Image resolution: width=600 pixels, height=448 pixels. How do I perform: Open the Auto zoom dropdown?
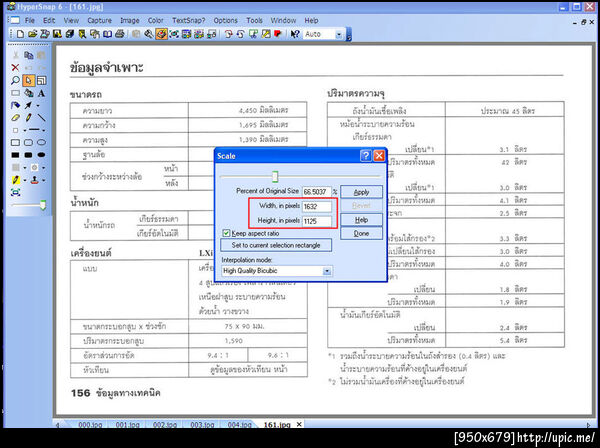click(339, 35)
